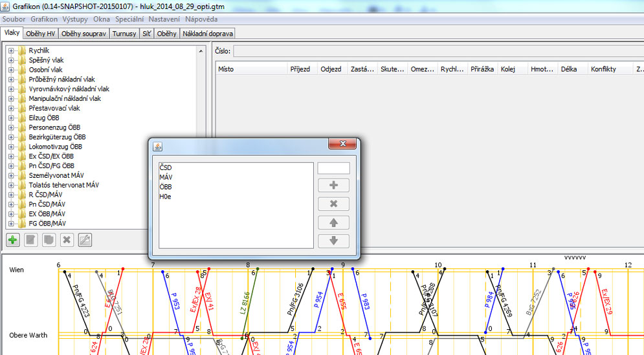Move item up with the up arrow
This screenshot has width=644, height=355.
click(x=333, y=222)
